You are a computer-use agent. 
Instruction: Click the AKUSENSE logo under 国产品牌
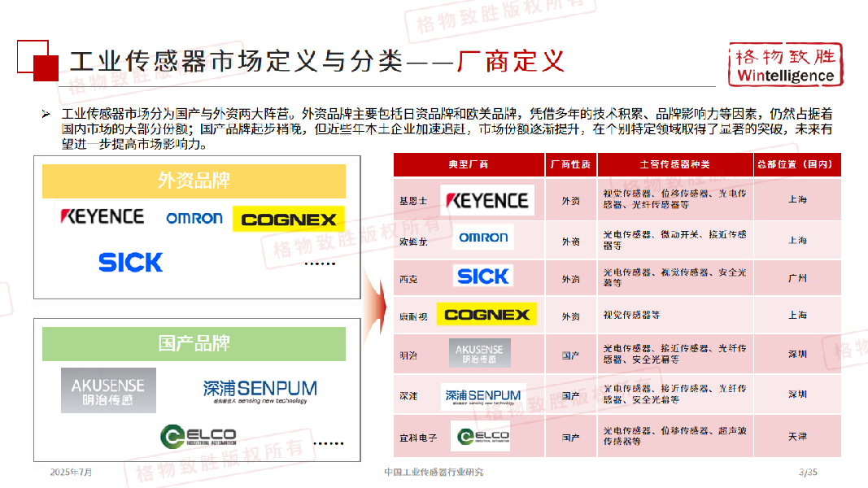[108, 390]
